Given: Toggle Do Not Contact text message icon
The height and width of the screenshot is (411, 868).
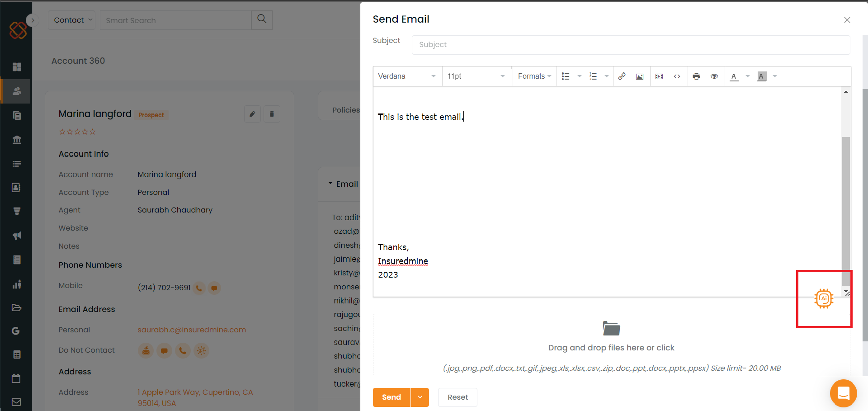Looking at the screenshot, I should (x=164, y=350).
